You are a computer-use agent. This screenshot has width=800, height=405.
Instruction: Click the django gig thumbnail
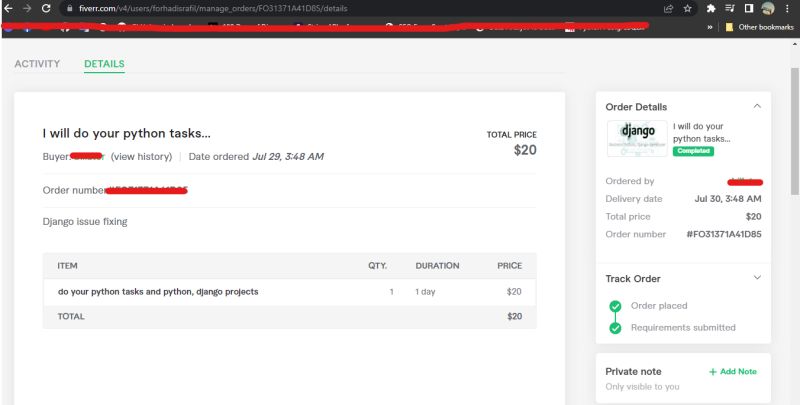637,138
